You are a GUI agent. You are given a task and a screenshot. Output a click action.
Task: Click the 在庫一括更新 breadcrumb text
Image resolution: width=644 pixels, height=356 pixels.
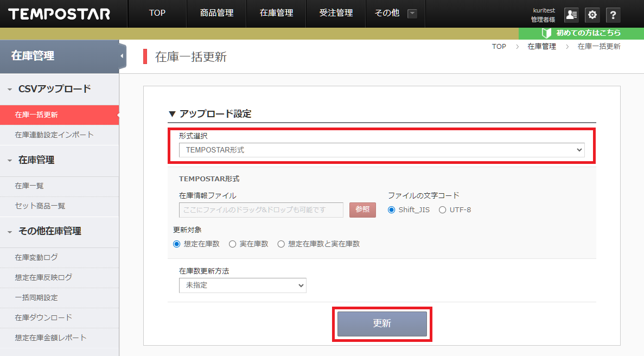tap(599, 46)
